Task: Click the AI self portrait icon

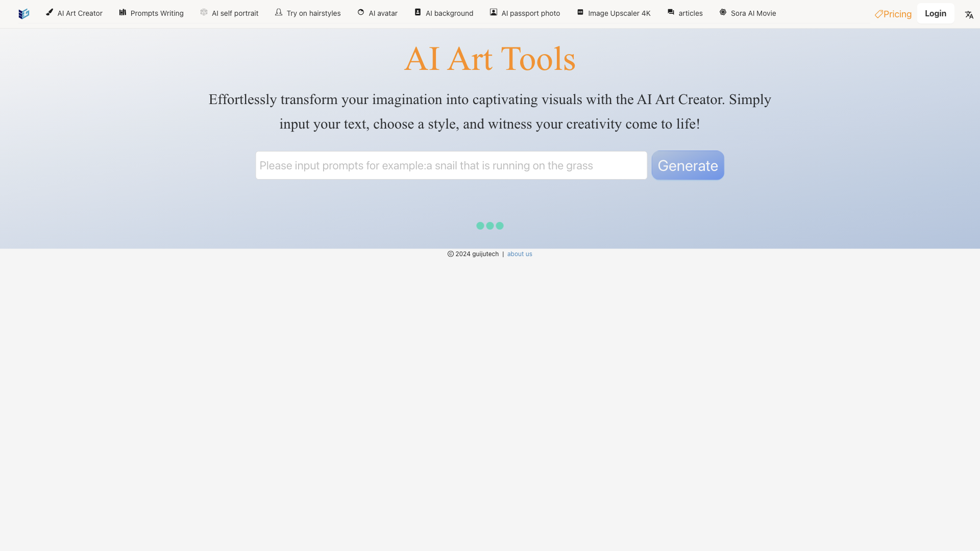Action: [203, 12]
